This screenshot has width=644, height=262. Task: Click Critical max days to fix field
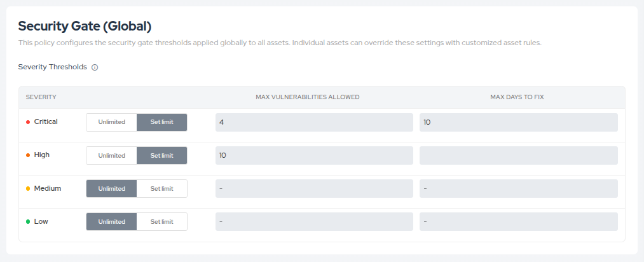pyautogui.click(x=518, y=122)
